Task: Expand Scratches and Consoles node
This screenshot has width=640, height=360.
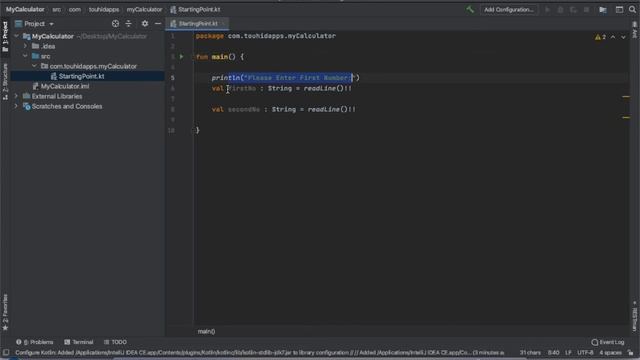Action: (16, 106)
